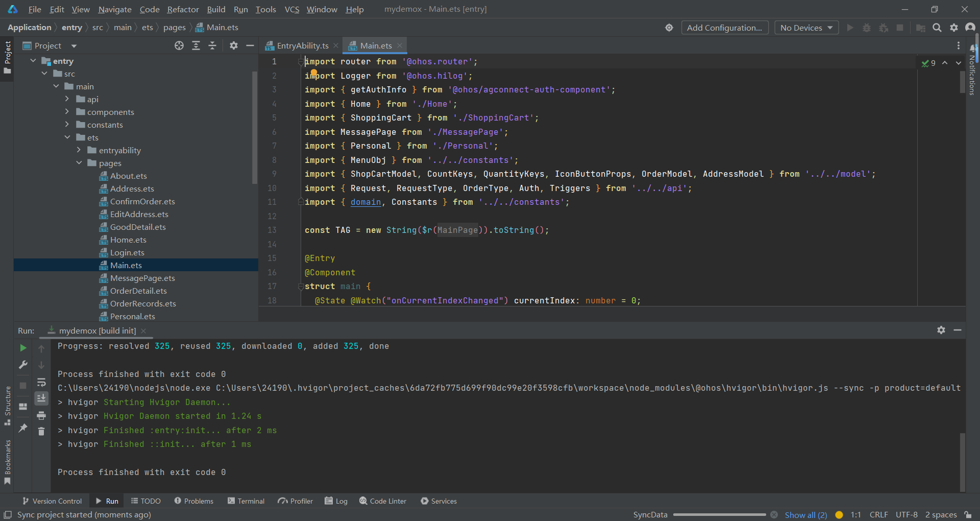980x521 pixels.
Task: Clear Run output with trash icon
Action: [x=41, y=432]
